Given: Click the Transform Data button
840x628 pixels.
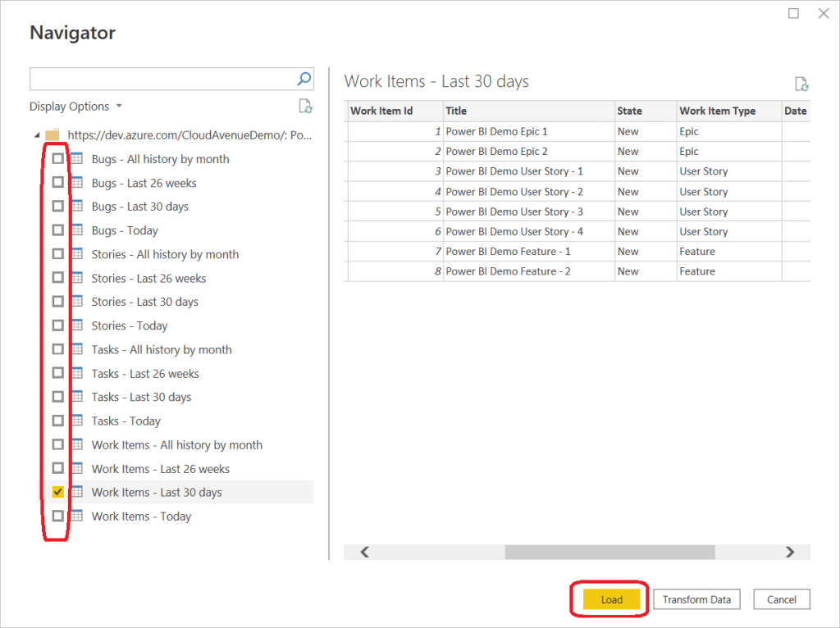Looking at the screenshot, I should click(696, 599).
